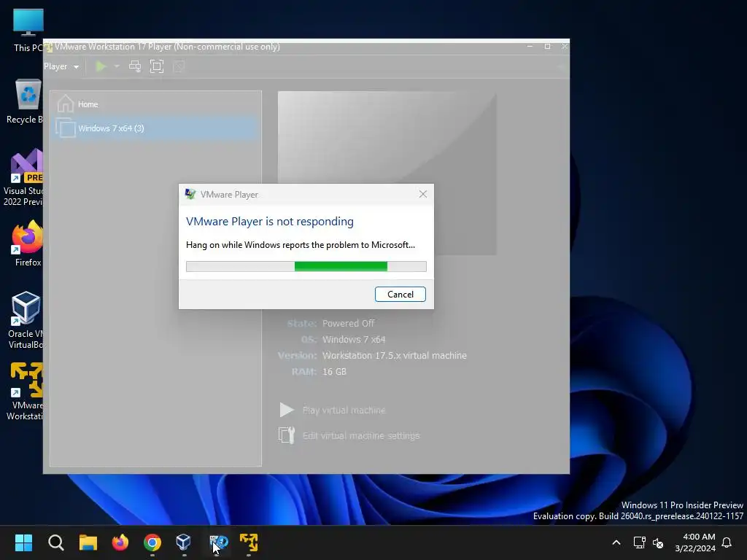Click 'Powered Off' state value

[x=348, y=323]
